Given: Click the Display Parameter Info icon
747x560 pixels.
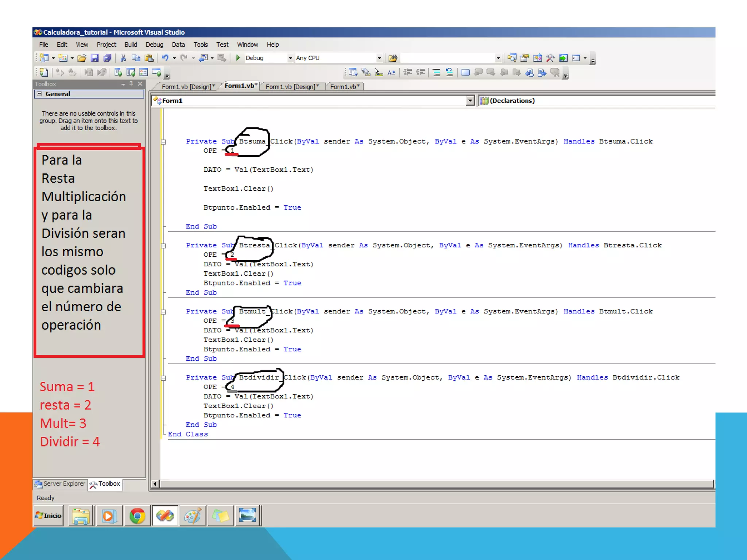Looking at the screenshot, I should coord(366,72).
